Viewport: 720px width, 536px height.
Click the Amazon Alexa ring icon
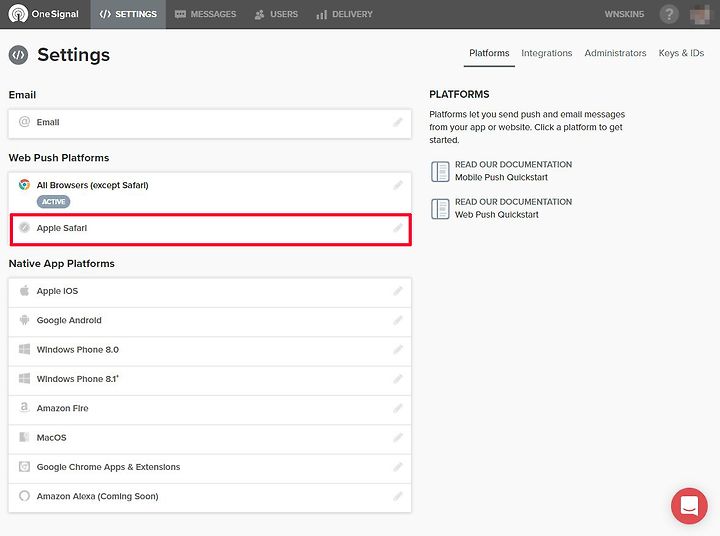coord(24,496)
